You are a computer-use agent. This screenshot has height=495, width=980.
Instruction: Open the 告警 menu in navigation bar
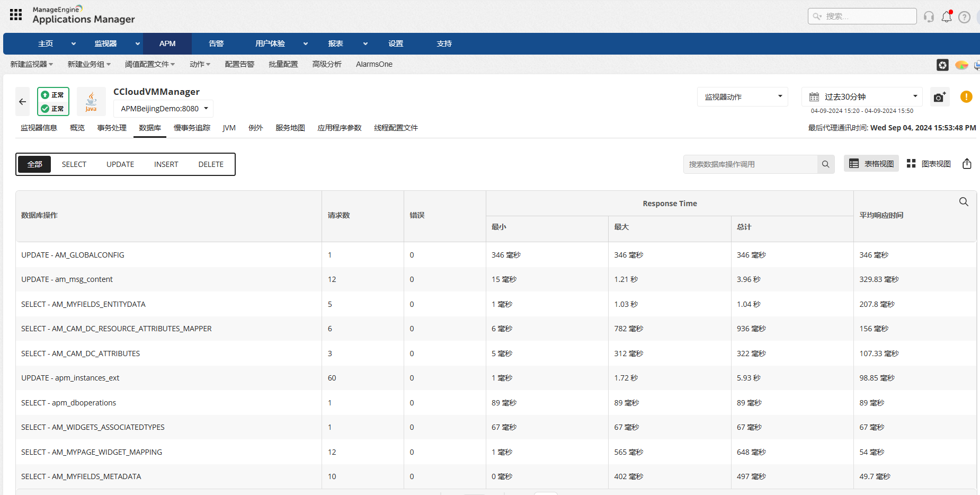pos(216,43)
